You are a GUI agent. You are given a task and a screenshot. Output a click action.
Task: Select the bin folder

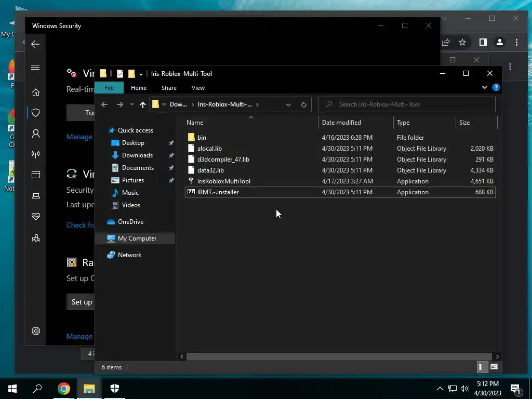coord(340,137)
